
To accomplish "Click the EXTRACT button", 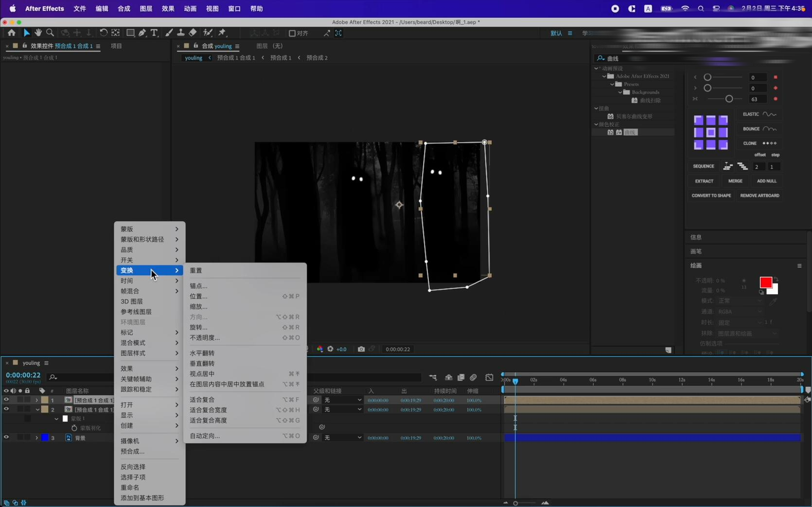I will pyautogui.click(x=704, y=181).
